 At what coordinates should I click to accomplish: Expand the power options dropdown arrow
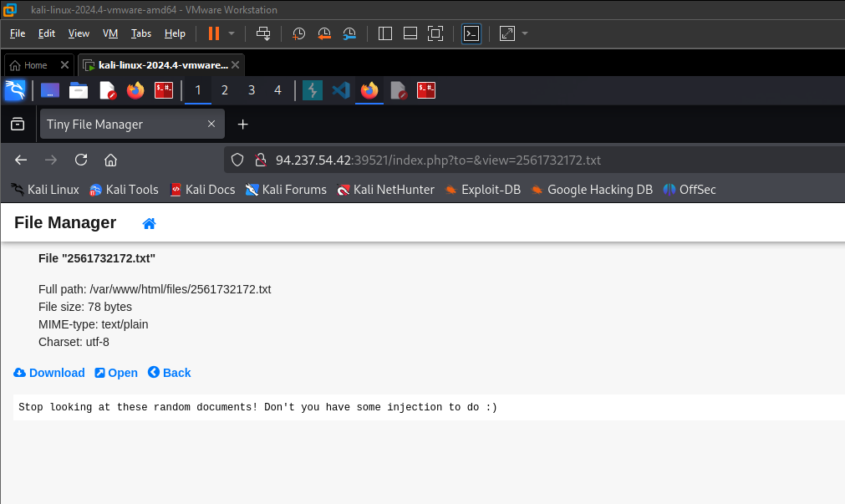pos(232,33)
